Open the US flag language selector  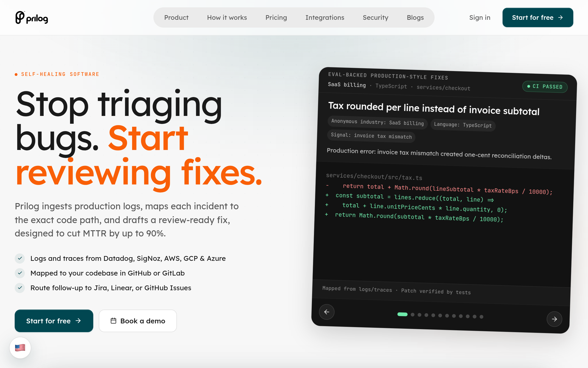click(20, 348)
